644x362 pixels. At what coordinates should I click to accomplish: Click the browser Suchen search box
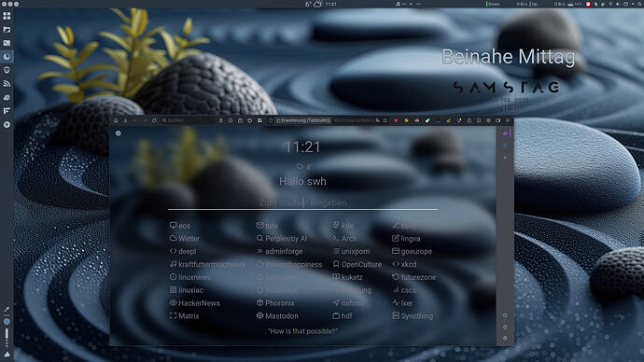tap(188, 120)
